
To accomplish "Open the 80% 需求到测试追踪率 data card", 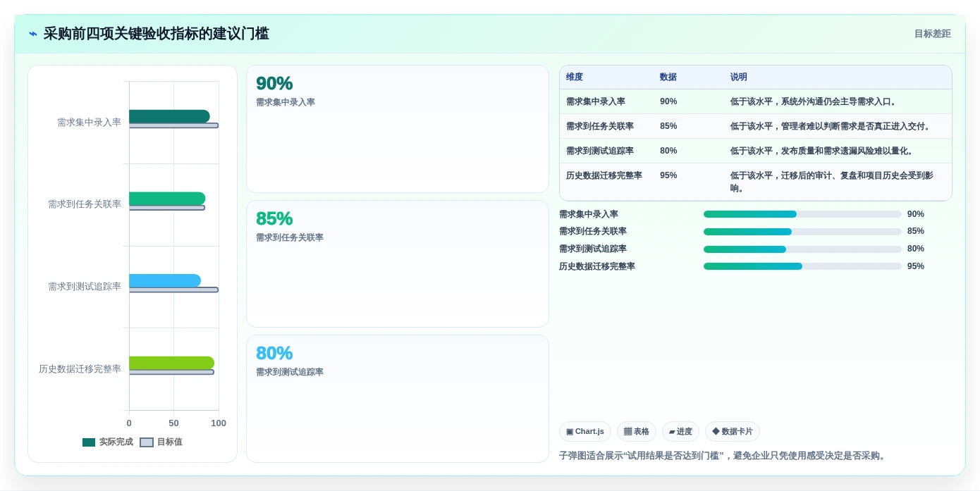I will tap(398, 399).
